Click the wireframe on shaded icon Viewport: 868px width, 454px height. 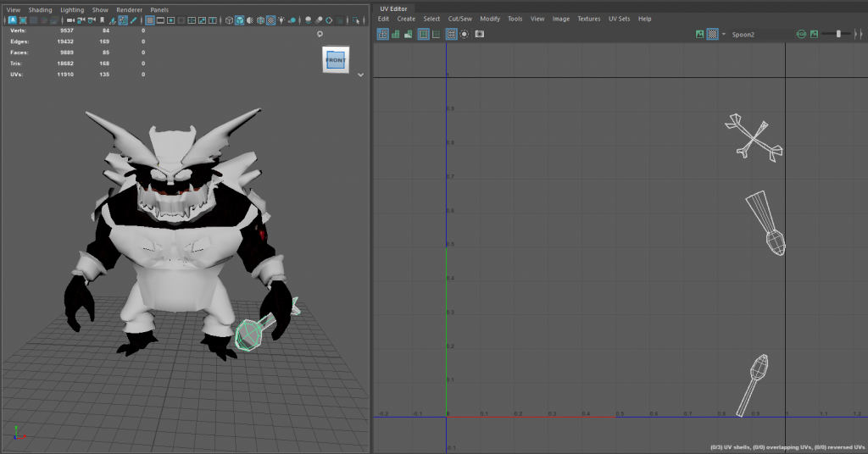260,20
